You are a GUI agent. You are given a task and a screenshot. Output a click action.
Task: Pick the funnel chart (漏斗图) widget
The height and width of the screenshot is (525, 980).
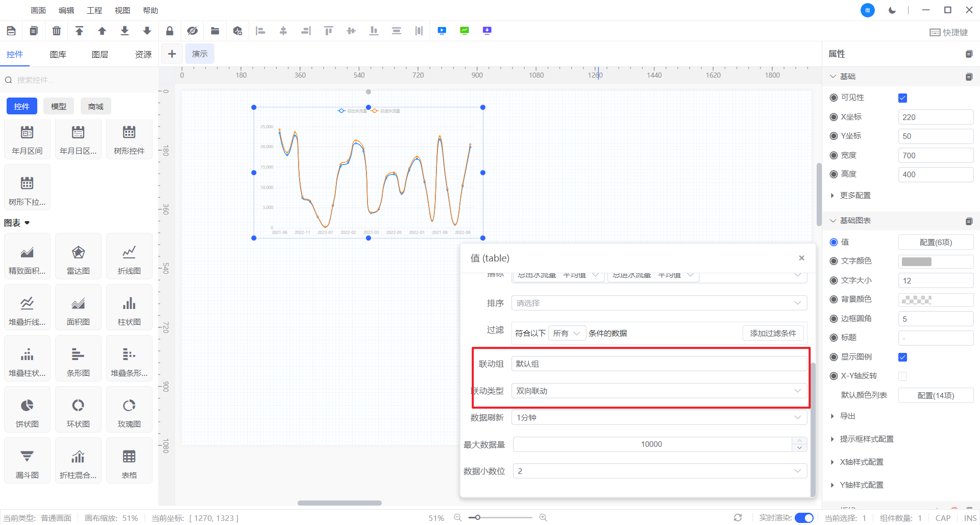[x=27, y=461]
